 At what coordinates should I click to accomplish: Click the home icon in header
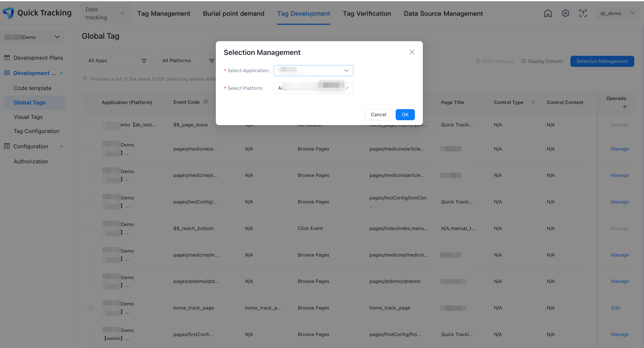pos(548,13)
